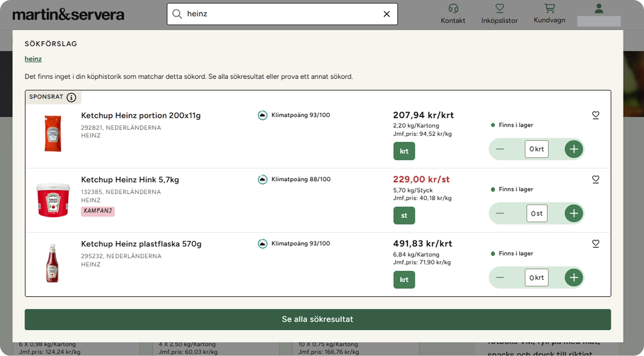Click 2,20 kg/Kartong weight text

416,126
